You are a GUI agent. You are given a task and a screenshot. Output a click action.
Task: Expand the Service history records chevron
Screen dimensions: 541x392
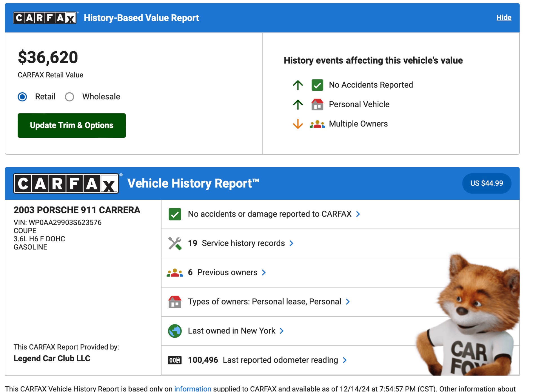292,243
